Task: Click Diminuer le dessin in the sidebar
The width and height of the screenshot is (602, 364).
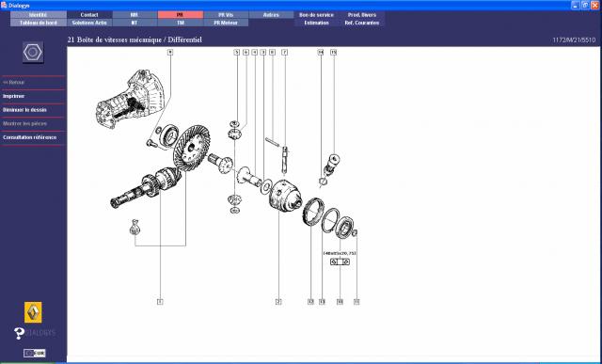Action: point(24,110)
